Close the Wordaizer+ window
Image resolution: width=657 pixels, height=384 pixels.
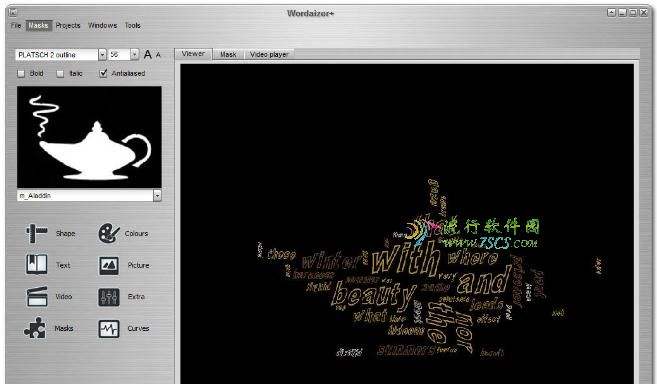pyautogui.click(x=644, y=13)
